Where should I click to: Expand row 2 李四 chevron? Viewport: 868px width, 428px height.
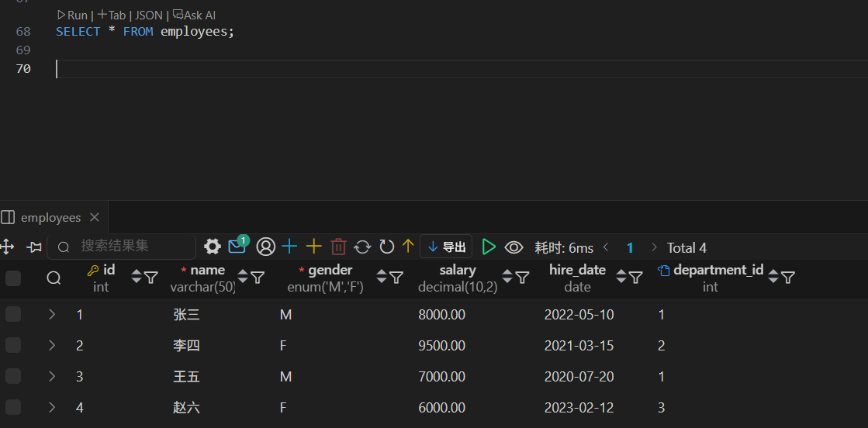click(x=52, y=346)
